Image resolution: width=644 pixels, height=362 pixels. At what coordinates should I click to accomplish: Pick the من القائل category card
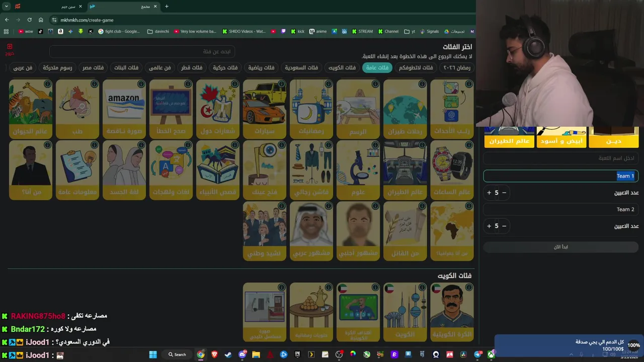click(405, 231)
